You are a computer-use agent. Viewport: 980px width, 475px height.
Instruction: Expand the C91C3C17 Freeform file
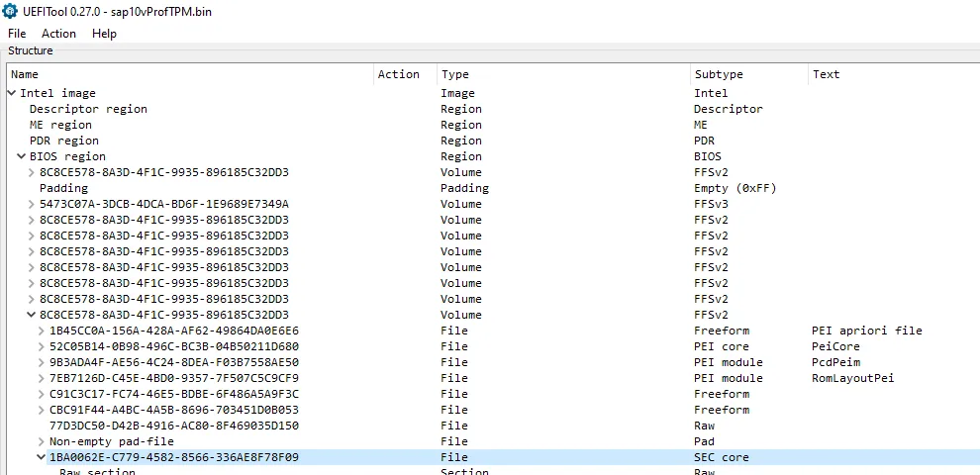42,394
